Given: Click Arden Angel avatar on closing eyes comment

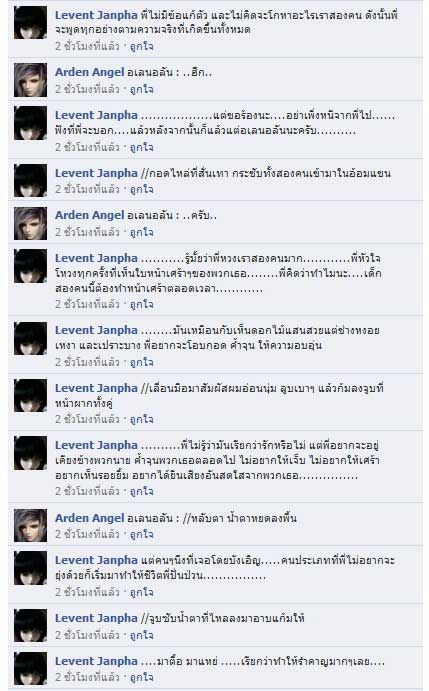Looking at the screenshot, I should [x=30, y=525].
